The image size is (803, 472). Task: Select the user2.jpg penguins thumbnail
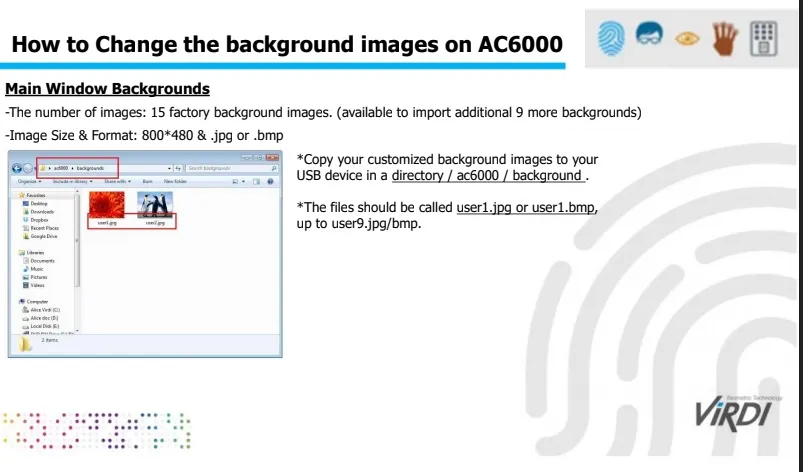tap(155, 204)
